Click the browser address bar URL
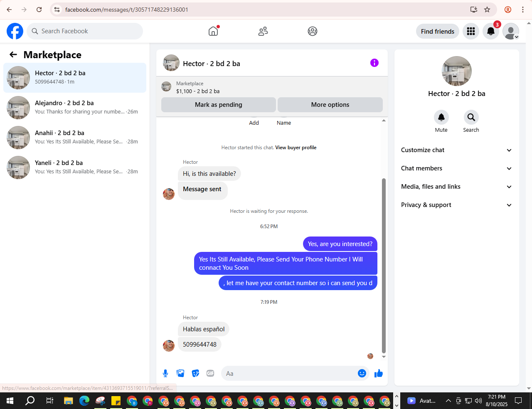This screenshot has height=409, width=532. pos(126,10)
